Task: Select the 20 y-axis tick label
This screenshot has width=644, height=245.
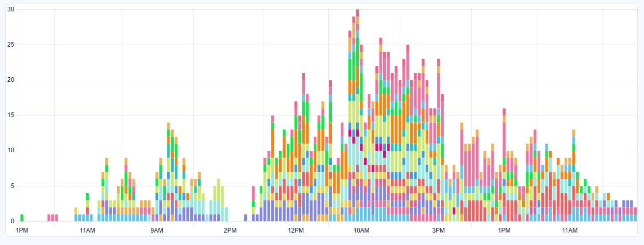Action: pyautogui.click(x=11, y=80)
